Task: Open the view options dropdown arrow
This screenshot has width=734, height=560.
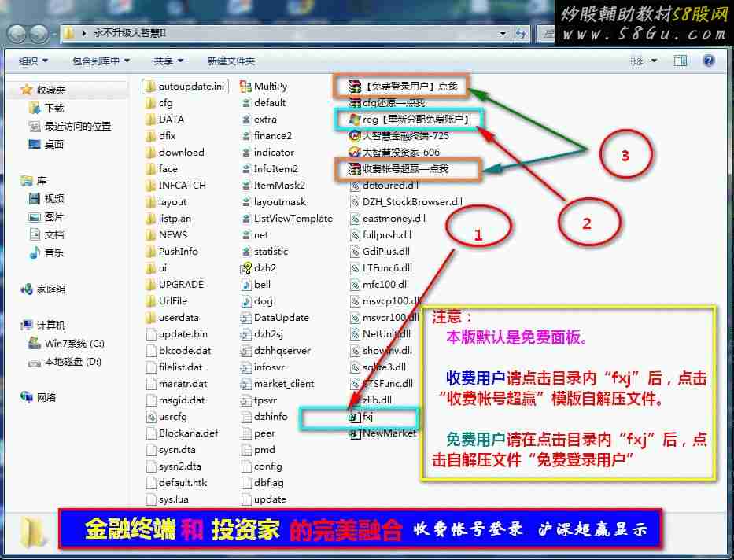Action: (654, 61)
